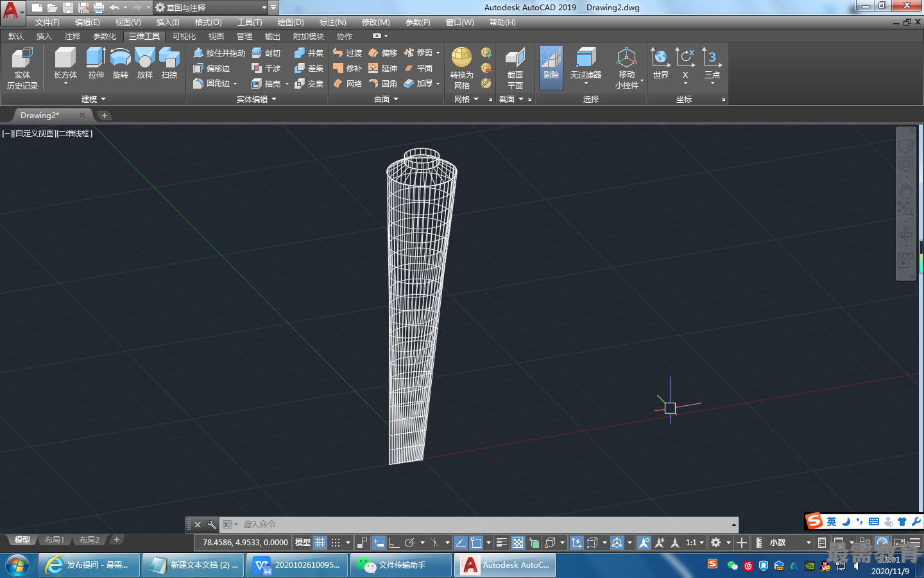Switch to the 可视化 ribbon tab
This screenshot has height=578, width=924.
[184, 36]
